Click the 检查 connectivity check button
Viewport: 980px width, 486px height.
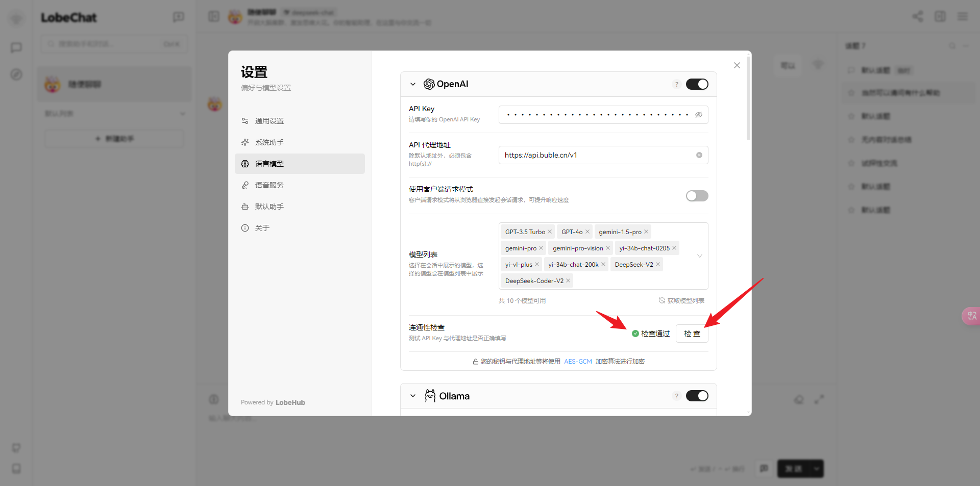692,334
